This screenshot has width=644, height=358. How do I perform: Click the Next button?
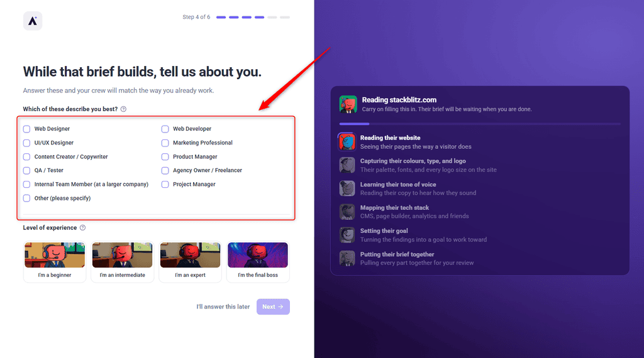point(273,306)
